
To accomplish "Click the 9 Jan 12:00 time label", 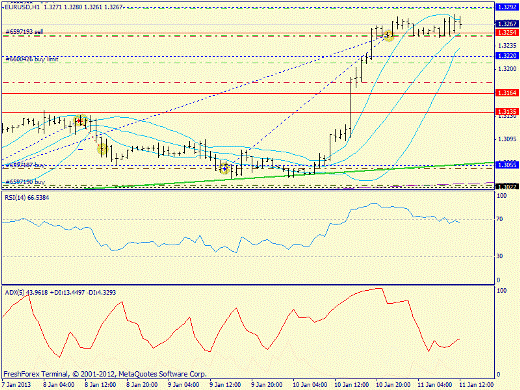I will point(225,385).
